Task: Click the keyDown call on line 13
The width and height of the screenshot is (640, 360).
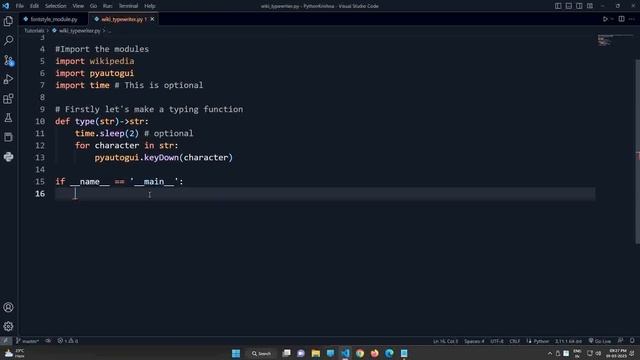Action: [x=161, y=158]
